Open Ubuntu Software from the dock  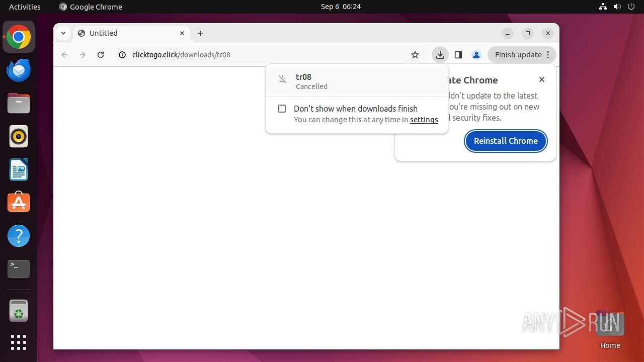(19, 203)
